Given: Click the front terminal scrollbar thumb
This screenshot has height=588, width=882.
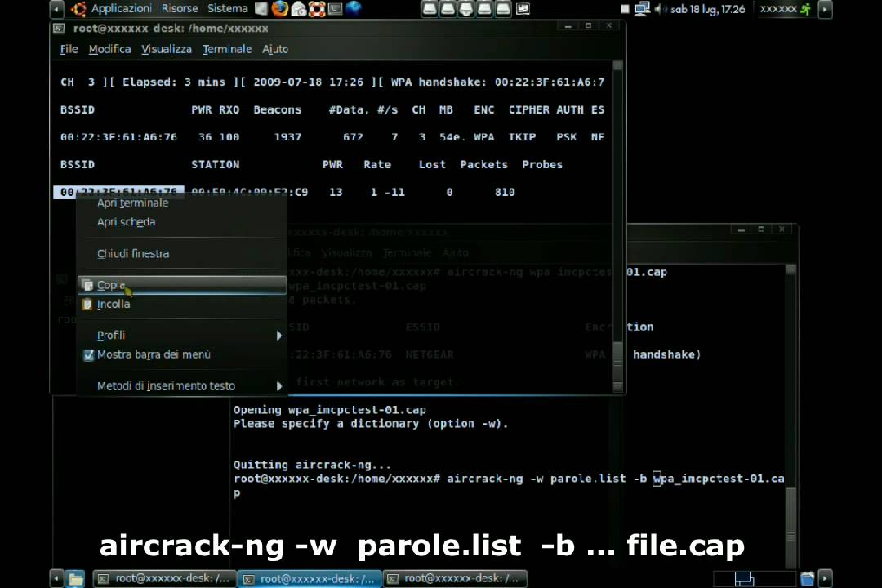Looking at the screenshot, I should coord(617,362).
